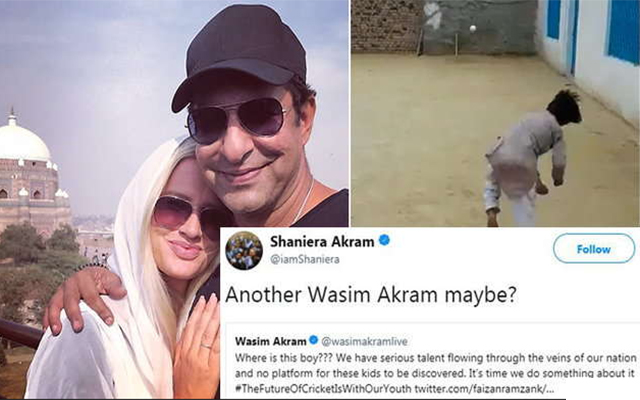Click the Follow button

coord(594,249)
